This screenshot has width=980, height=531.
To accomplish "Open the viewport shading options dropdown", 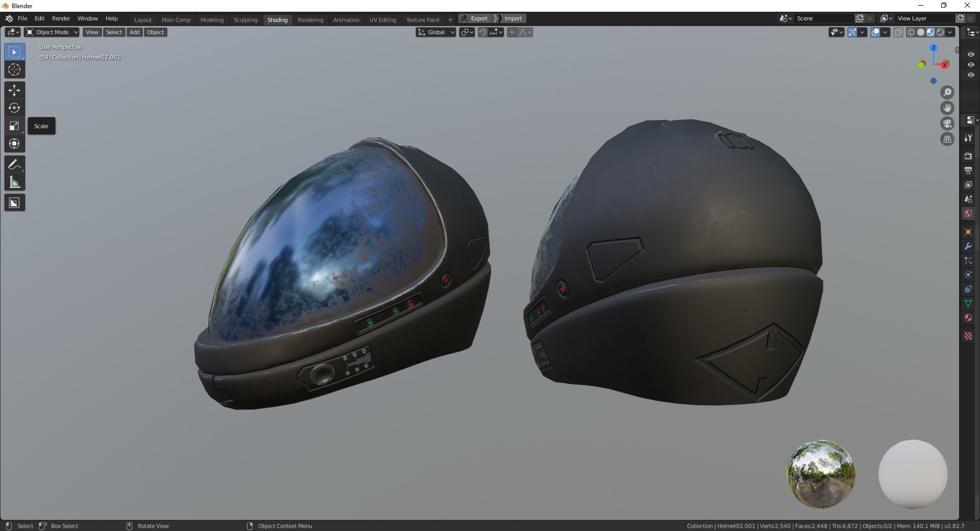I will (950, 32).
